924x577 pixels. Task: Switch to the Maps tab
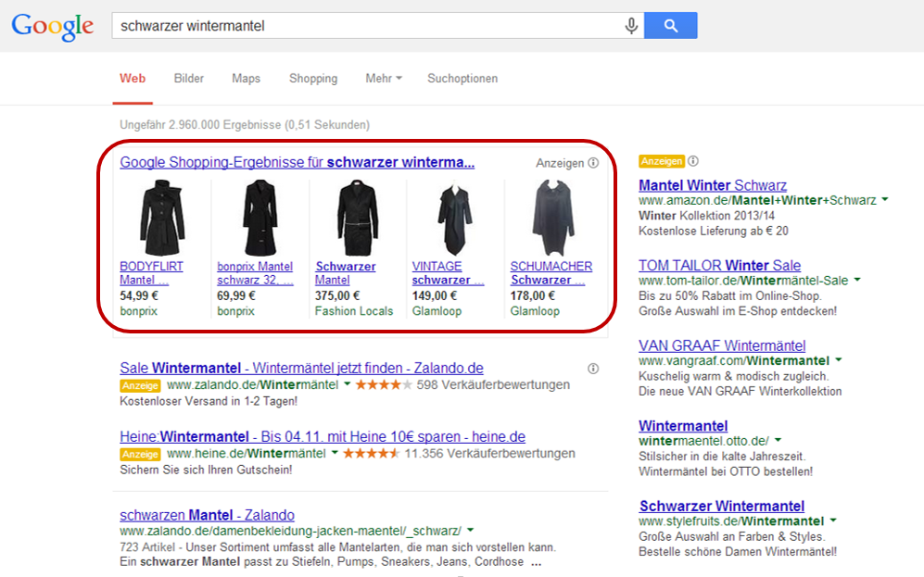[x=246, y=79]
